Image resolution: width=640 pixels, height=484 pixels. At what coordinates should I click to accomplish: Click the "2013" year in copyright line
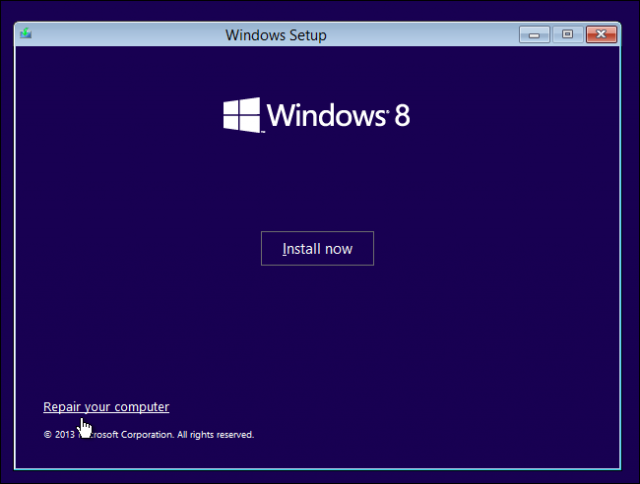(x=64, y=435)
